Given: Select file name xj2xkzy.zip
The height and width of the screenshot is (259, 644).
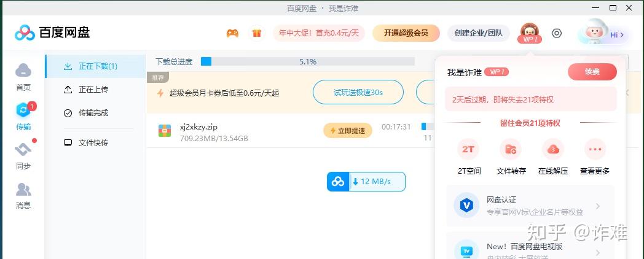Looking at the screenshot, I should [198, 126].
